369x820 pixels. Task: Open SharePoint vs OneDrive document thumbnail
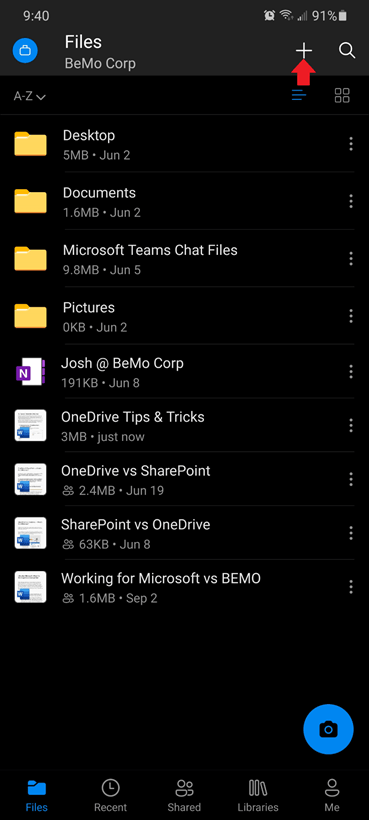point(30,533)
